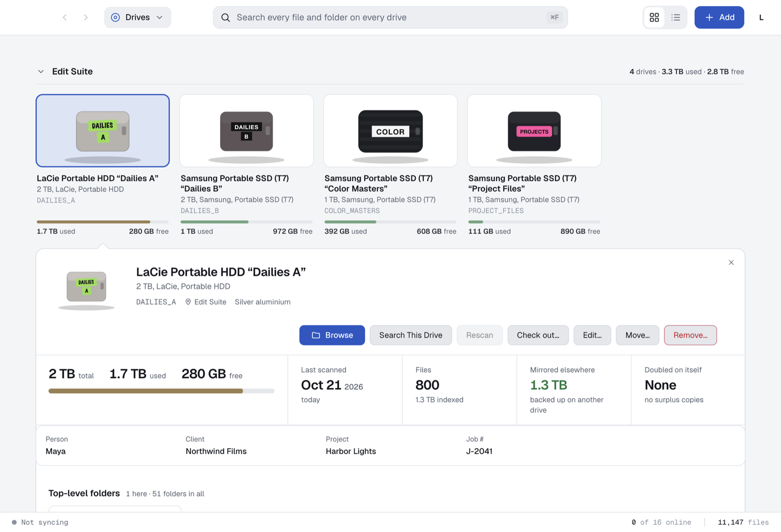Select the Project Files drive thumbnail
This screenshot has height=532, width=781.
tap(534, 131)
